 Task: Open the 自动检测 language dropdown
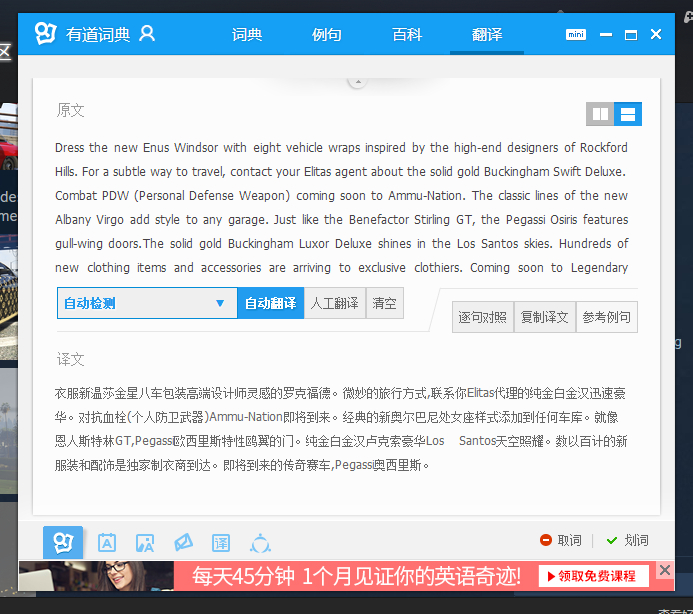point(147,303)
